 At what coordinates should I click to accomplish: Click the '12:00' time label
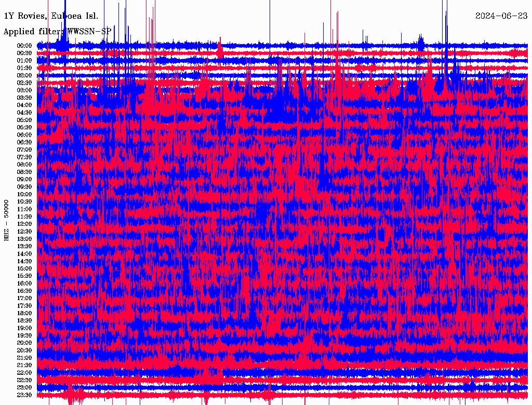point(24,224)
